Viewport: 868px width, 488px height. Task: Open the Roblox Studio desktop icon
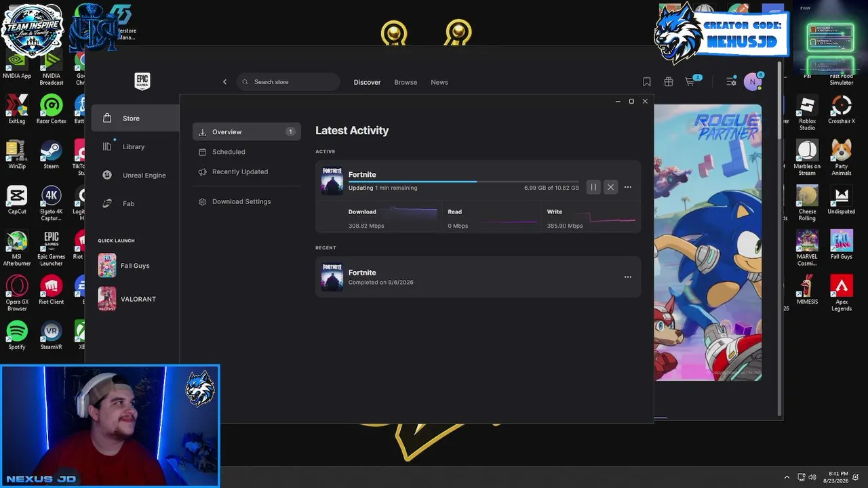tap(807, 113)
